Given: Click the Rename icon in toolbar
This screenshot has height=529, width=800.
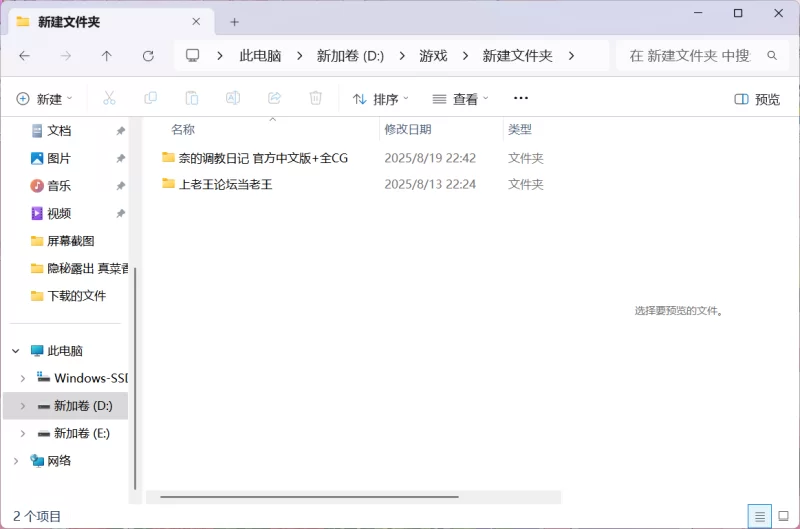Looking at the screenshot, I should 233,98.
